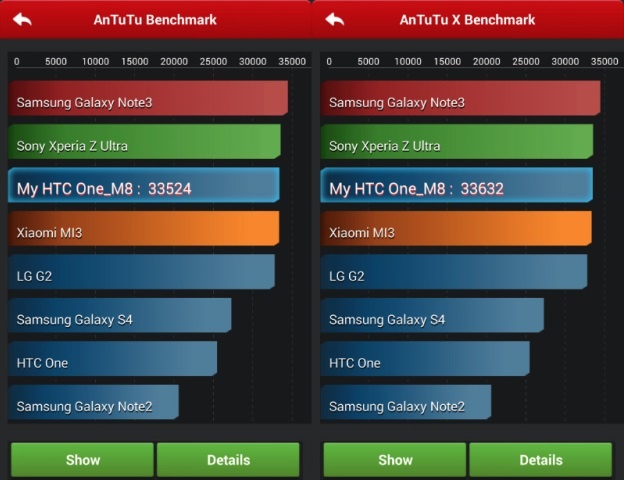The width and height of the screenshot is (624, 480).
Task: Select Samsung Galaxy Note2 bar in AnTuTu X Benchmark
Action: tap(406, 402)
